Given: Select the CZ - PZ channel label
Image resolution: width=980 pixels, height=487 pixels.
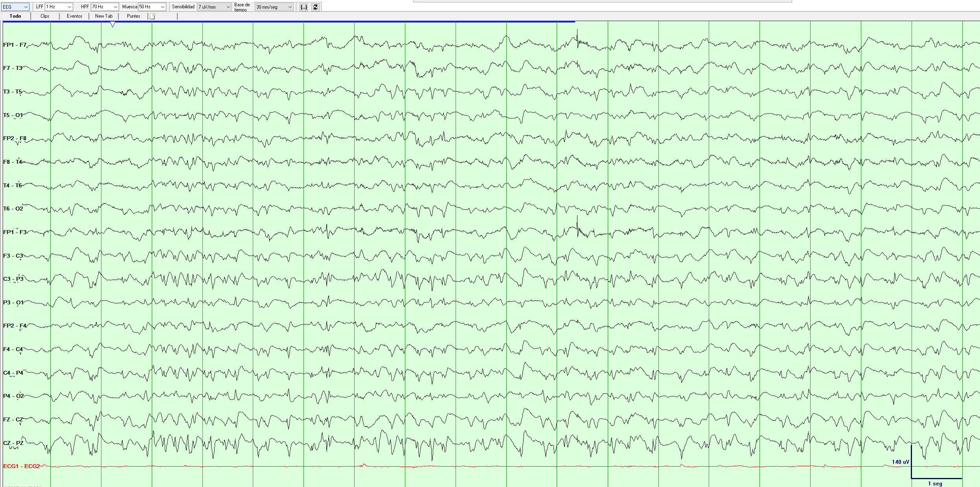Looking at the screenshot, I should click(13, 443).
